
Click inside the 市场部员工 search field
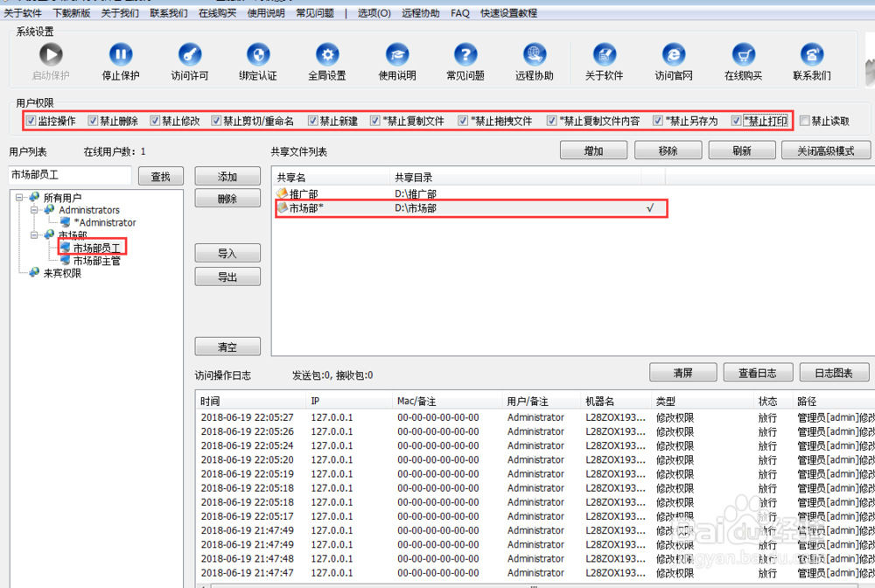pos(68,174)
